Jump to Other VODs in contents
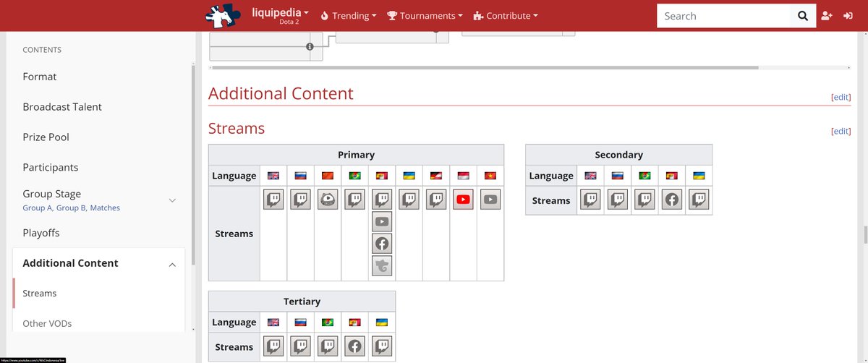 pos(47,324)
